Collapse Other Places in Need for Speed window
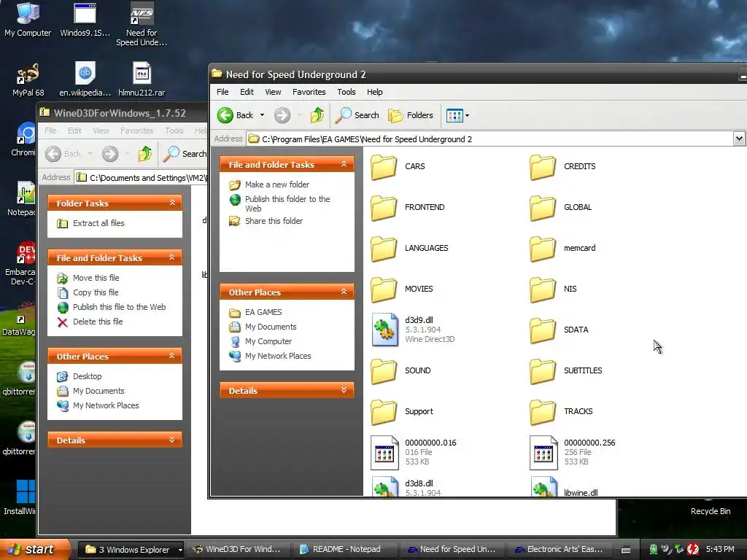The height and width of the screenshot is (560, 747). 344,292
